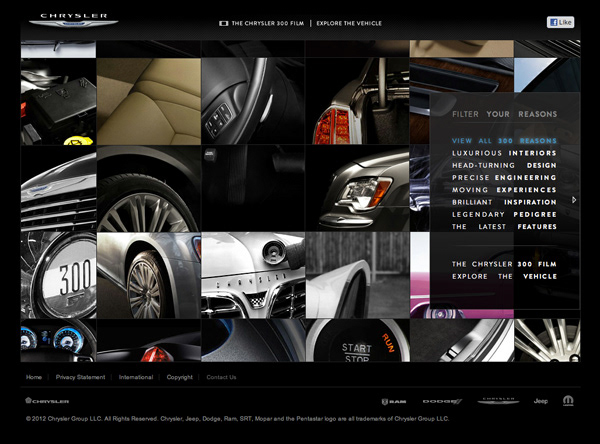Open the headlight tile
Image resolution: width=600 pixels, height=444 pixels.
click(357, 188)
